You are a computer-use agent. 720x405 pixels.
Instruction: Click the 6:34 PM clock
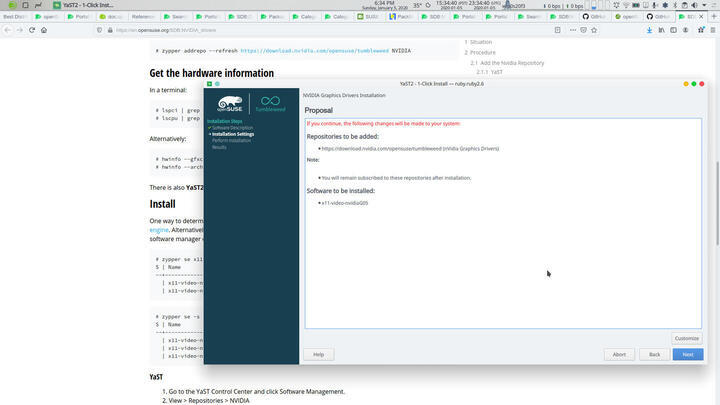pos(384,3)
